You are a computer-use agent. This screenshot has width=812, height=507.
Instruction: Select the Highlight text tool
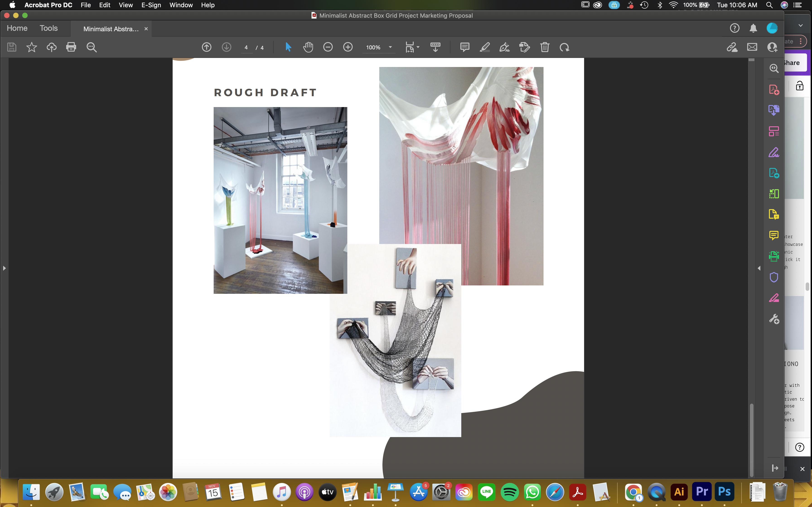[485, 47]
